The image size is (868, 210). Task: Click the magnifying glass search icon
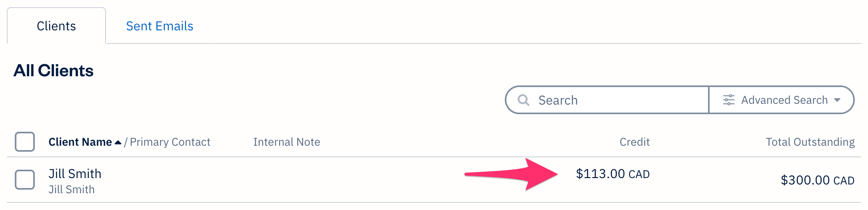point(523,100)
